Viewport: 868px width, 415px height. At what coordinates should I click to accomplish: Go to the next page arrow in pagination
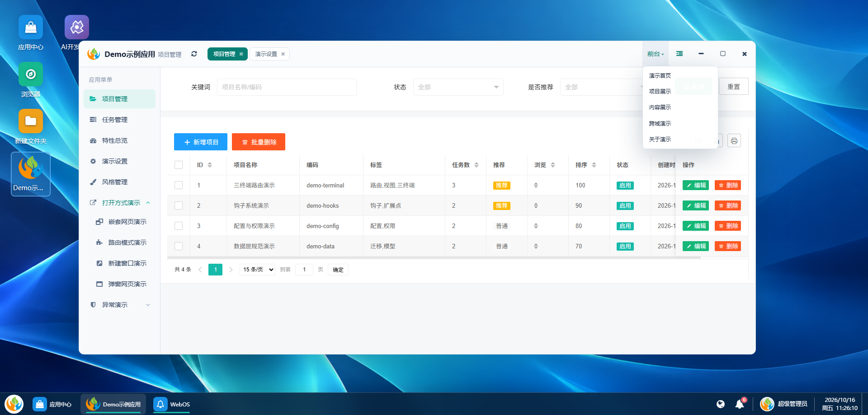click(231, 270)
